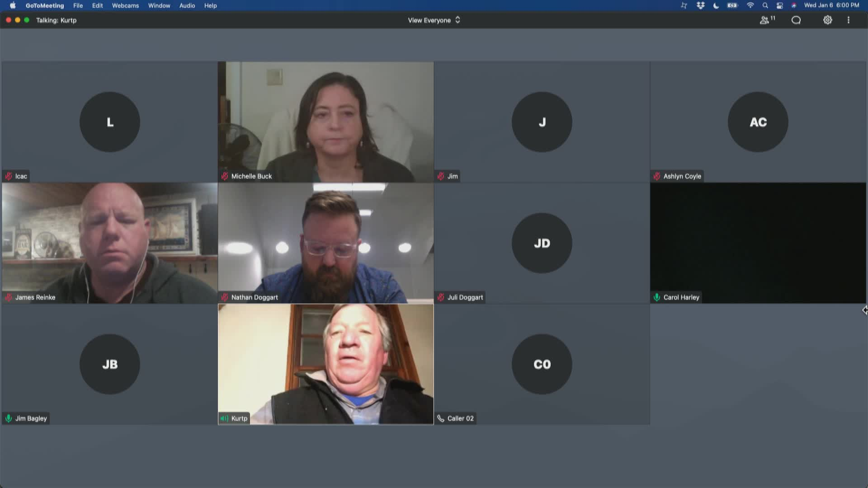Click the green mic icon beside Carol Harley
This screenshot has width=868, height=488.
click(657, 297)
